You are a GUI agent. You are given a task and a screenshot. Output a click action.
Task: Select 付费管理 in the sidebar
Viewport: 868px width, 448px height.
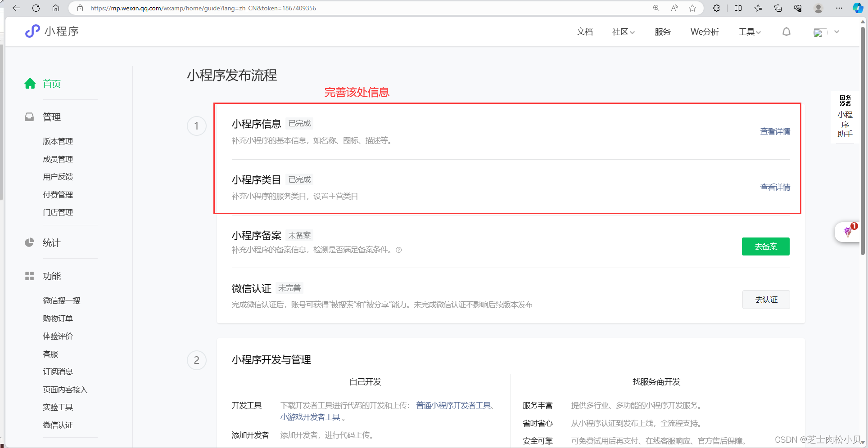pyautogui.click(x=58, y=195)
